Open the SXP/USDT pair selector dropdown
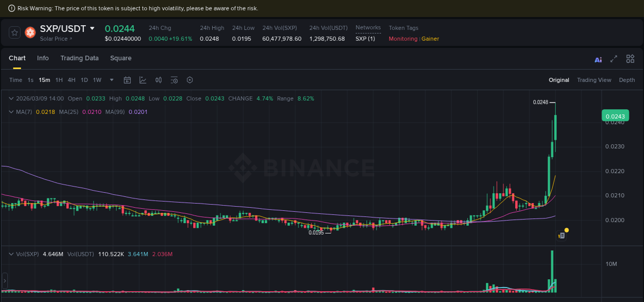 92,28
